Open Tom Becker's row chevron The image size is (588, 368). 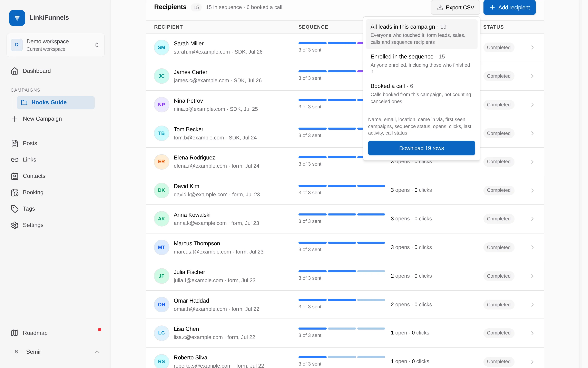click(x=532, y=133)
